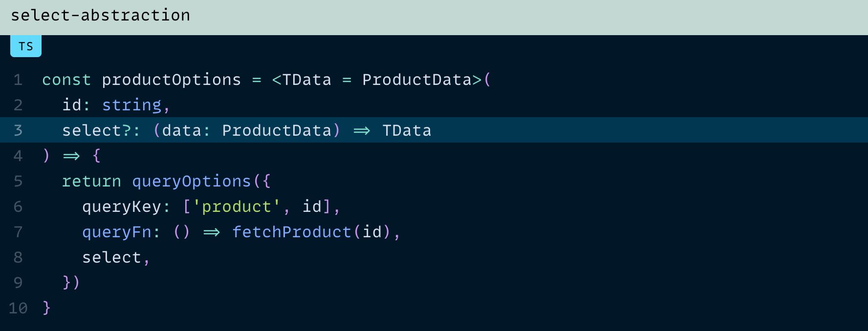Click line number 3 in gutter
This screenshot has height=331, width=868.
pyautogui.click(x=18, y=131)
